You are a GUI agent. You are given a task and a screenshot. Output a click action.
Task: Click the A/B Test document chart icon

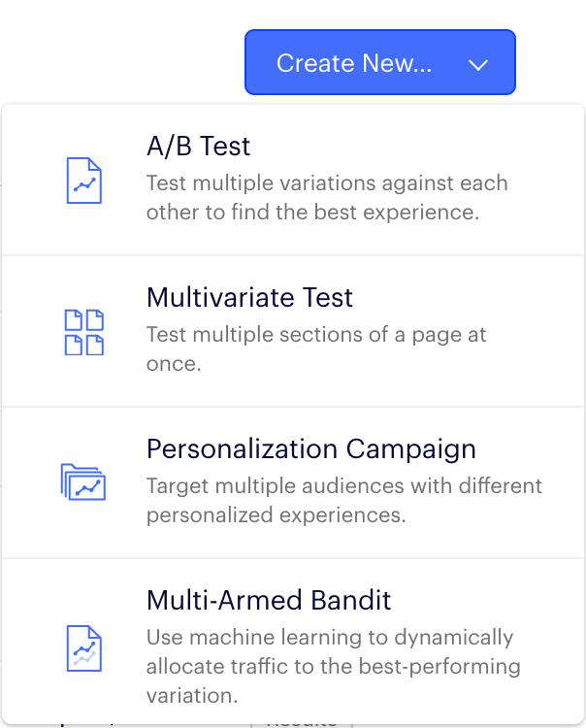(83, 180)
